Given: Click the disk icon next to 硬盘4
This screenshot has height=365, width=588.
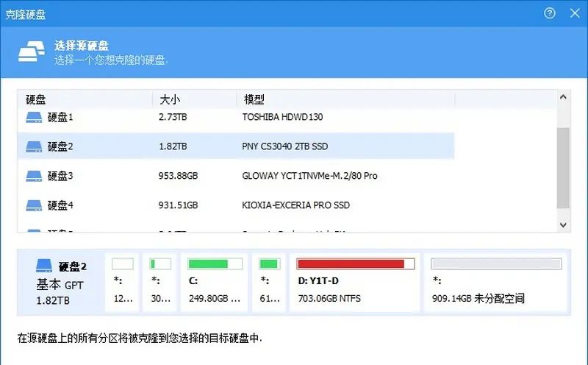Looking at the screenshot, I should tap(34, 205).
